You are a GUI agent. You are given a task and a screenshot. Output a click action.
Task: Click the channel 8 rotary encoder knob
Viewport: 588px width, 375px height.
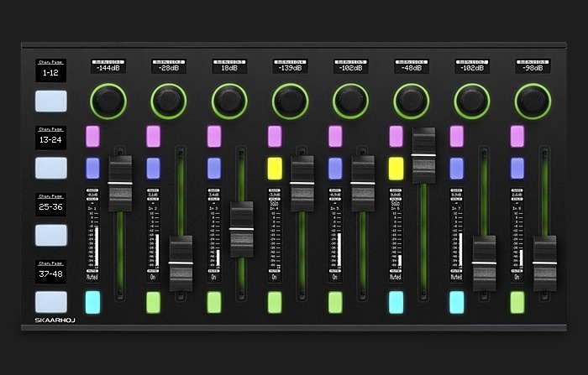point(532,102)
